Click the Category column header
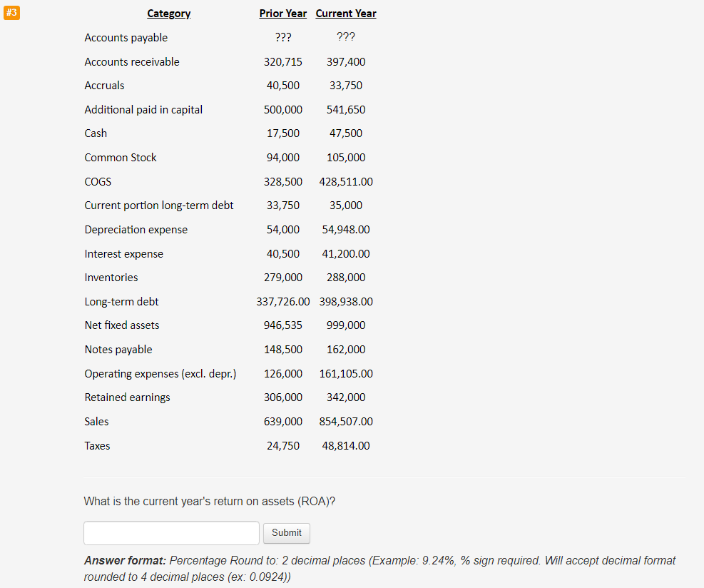Viewport: 704px width, 588px height. pos(168,14)
